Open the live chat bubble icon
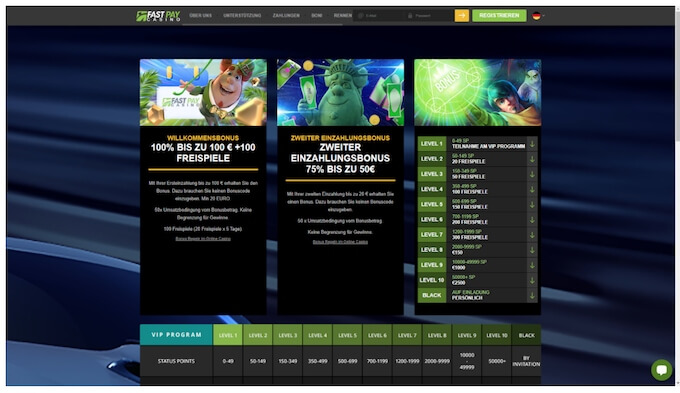 click(661, 370)
